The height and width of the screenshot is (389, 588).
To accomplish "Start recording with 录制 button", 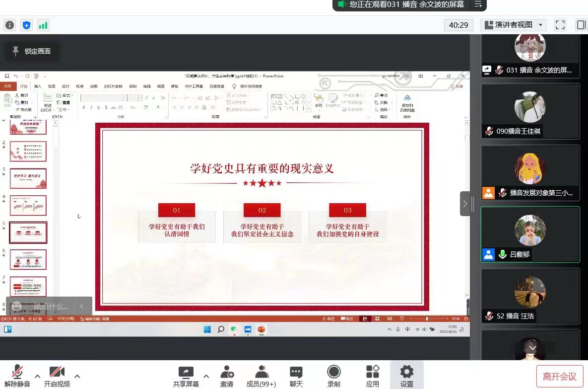I will [334, 376].
